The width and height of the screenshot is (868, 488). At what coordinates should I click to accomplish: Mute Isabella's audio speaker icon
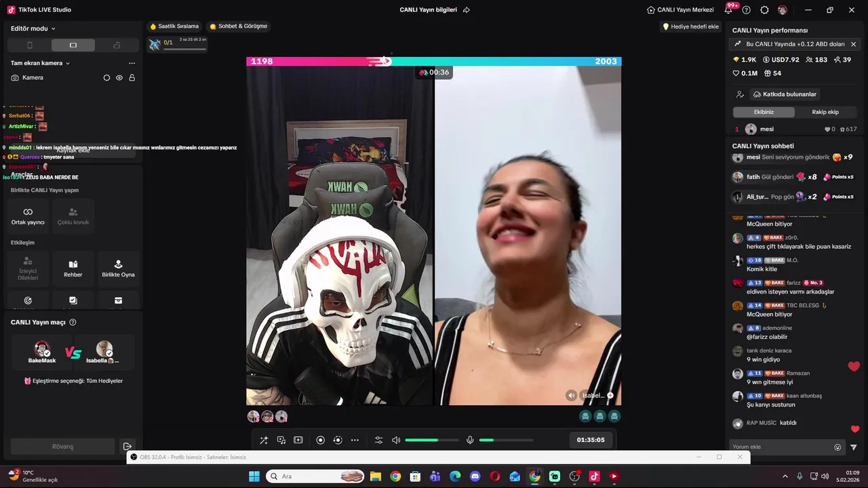click(572, 395)
